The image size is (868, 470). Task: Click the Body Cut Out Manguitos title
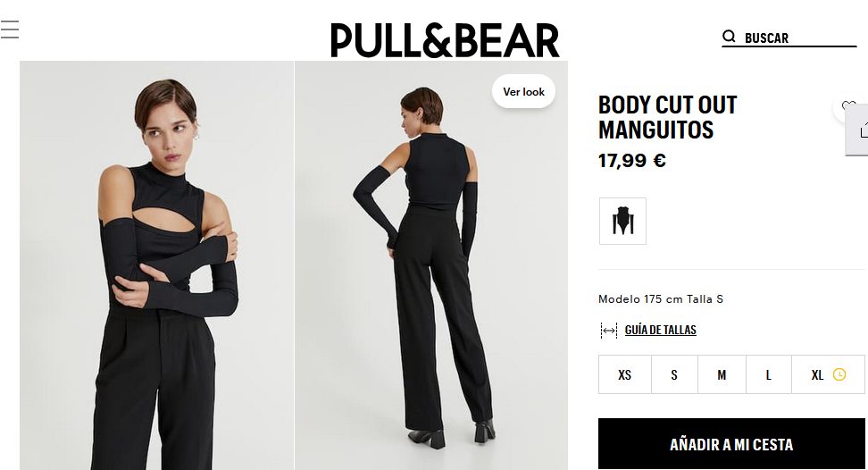pyautogui.click(x=668, y=117)
